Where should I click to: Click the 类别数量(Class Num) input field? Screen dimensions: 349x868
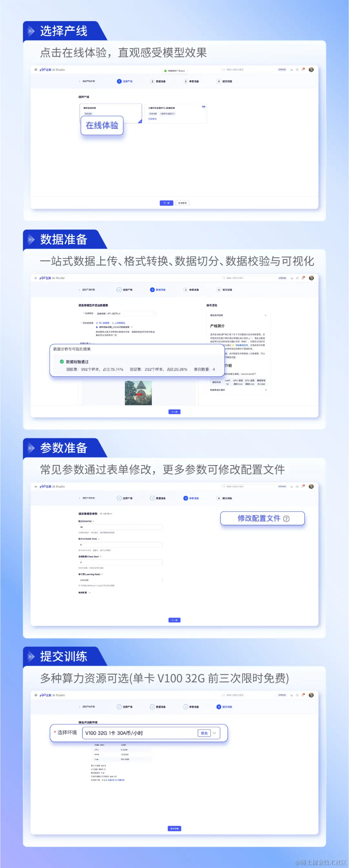coord(121,563)
